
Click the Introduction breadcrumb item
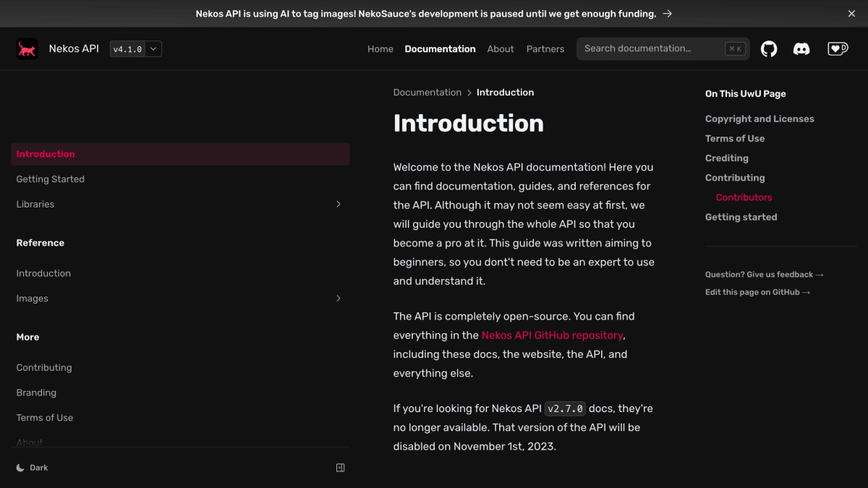(506, 93)
